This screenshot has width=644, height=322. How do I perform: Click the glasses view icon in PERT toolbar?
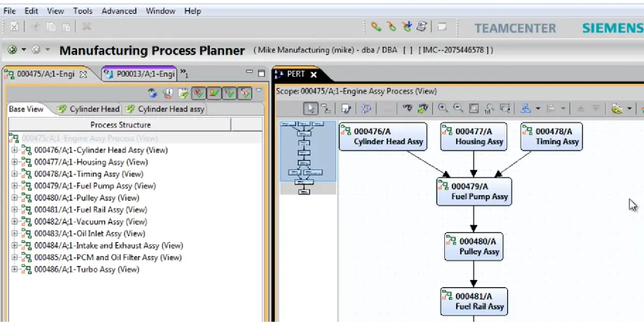pyautogui.click(x=407, y=108)
